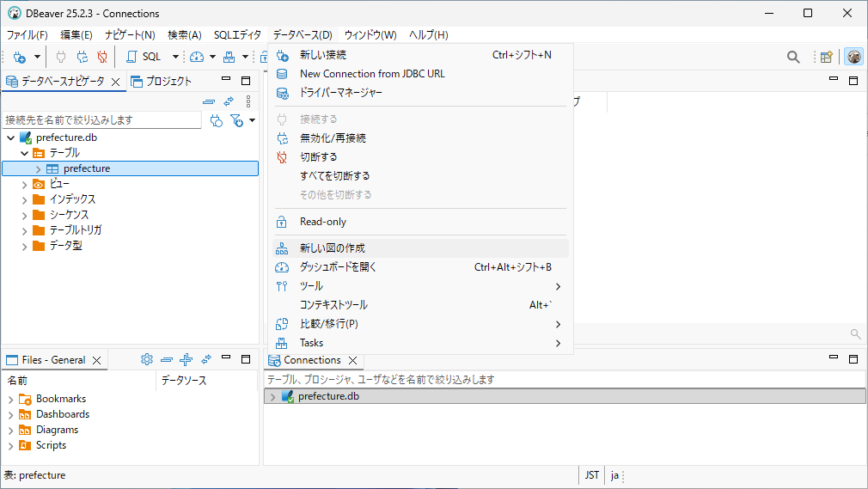Click the red disconnect plug toolbar icon
The height and width of the screenshot is (489, 868).
coord(102,57)
